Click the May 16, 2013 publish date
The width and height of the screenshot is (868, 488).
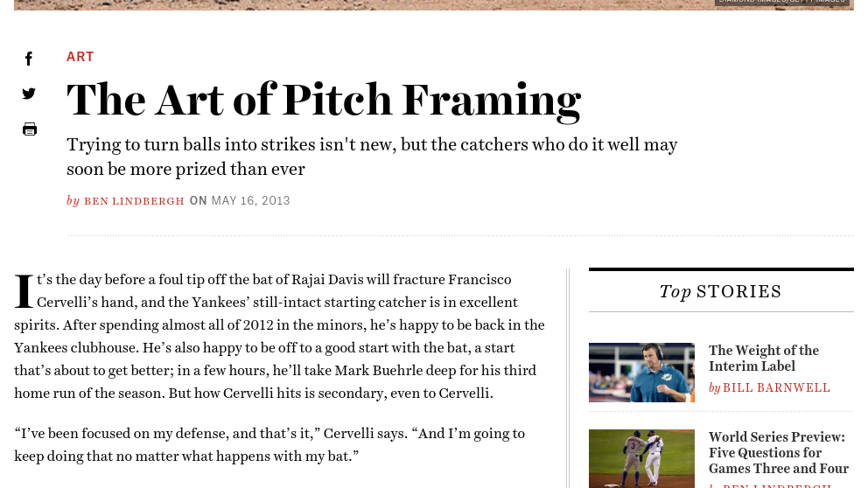[x=251, y=201]
